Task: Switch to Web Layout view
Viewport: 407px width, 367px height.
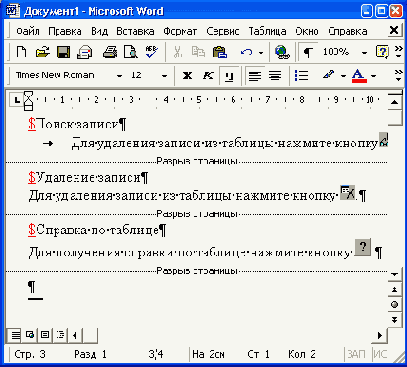Action: click(30, 335)
